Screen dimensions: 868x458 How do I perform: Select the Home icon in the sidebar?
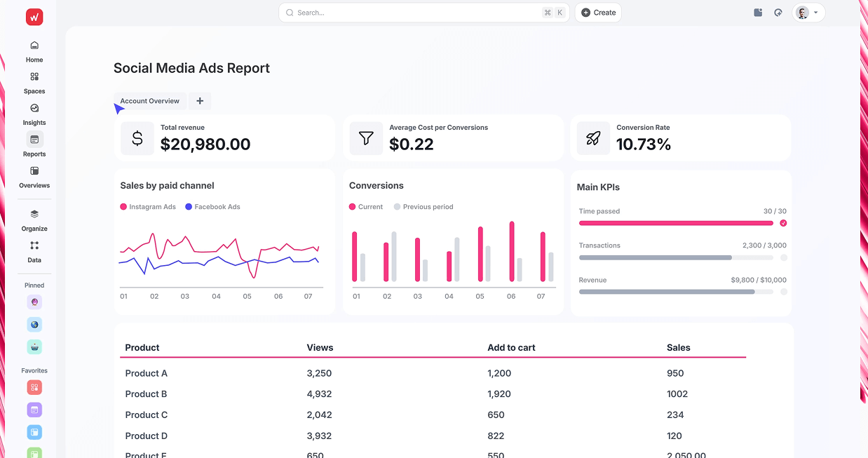point(34,50)
